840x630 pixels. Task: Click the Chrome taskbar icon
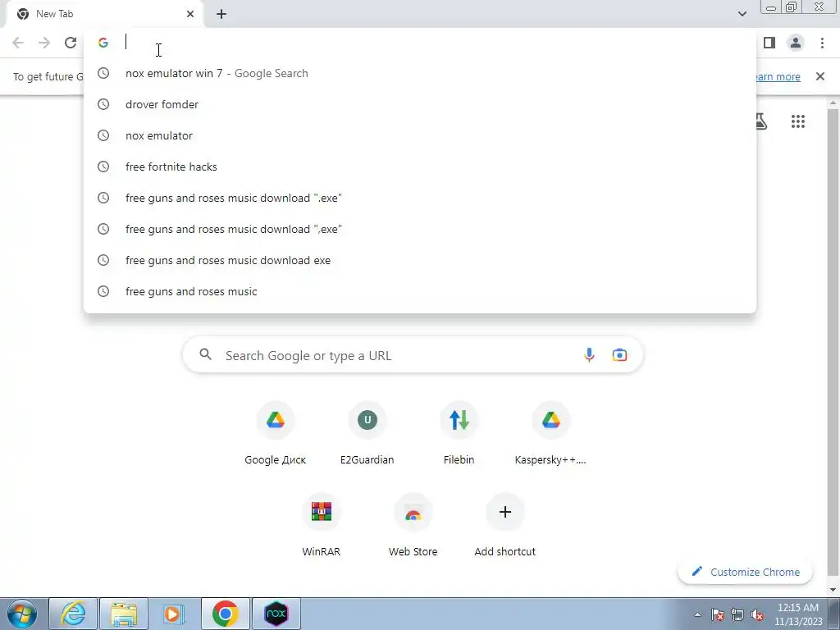point(226,614)
